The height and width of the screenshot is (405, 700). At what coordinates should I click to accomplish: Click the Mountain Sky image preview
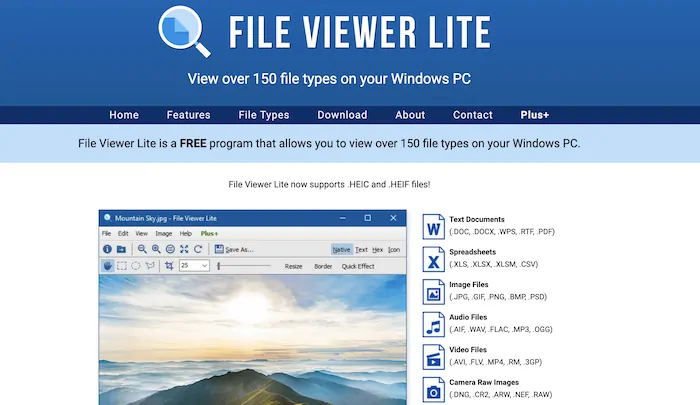[253, 340]
